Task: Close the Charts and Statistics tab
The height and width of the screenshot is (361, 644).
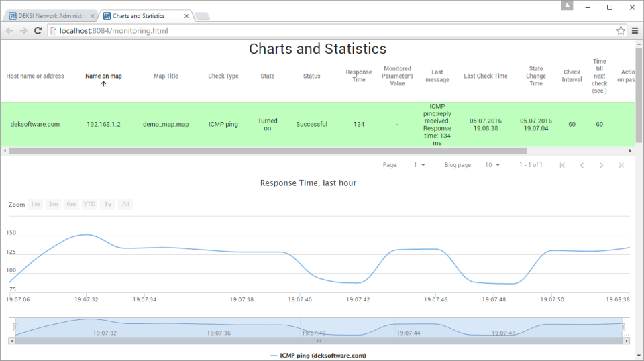Action: pos(186,15)
